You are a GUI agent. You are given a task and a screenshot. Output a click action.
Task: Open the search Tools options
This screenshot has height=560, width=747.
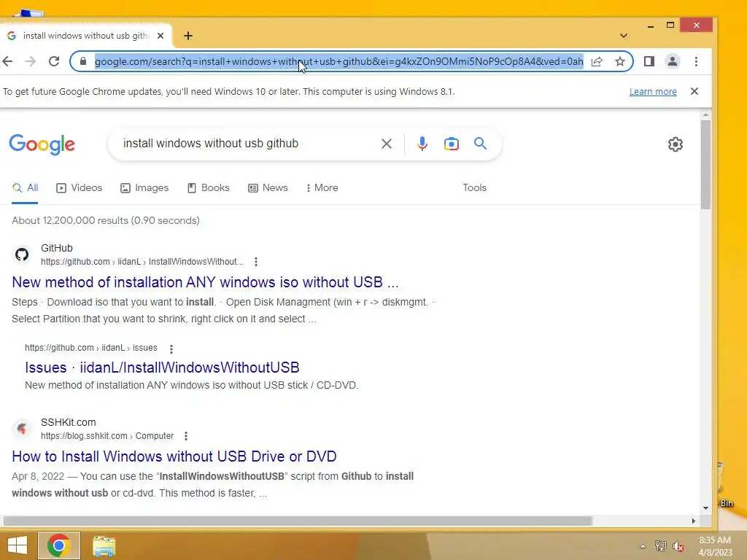point(474,188)
